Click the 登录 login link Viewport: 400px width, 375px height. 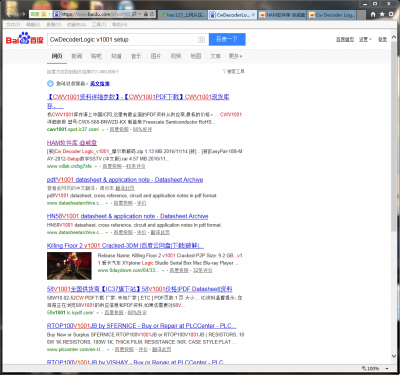382,39
